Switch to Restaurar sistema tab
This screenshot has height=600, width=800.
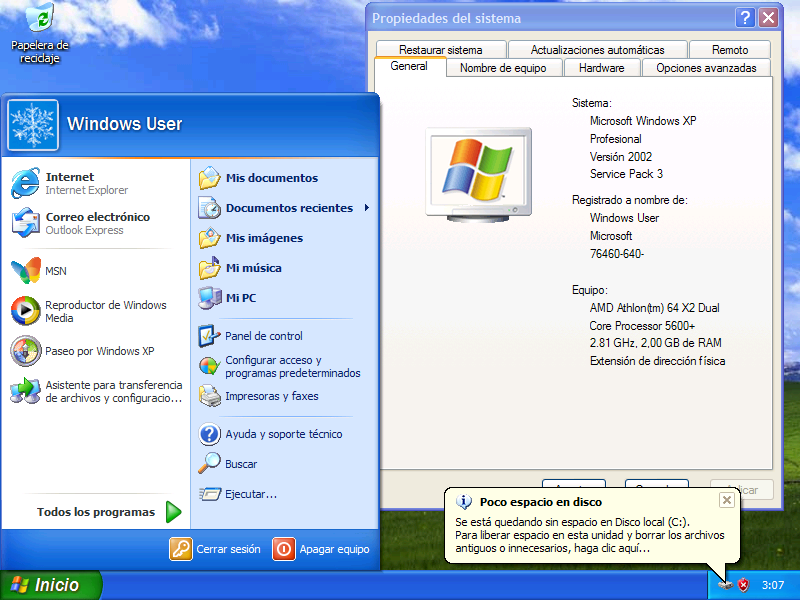pos(441,49)
